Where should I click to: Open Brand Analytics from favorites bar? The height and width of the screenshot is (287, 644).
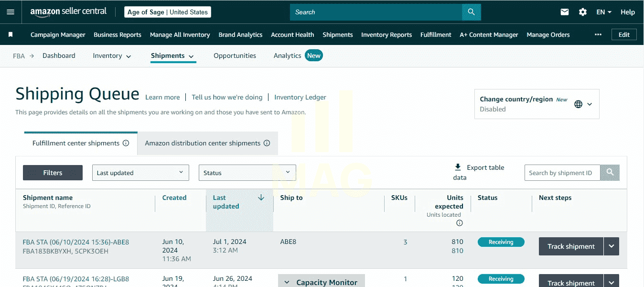pos(240,34)
